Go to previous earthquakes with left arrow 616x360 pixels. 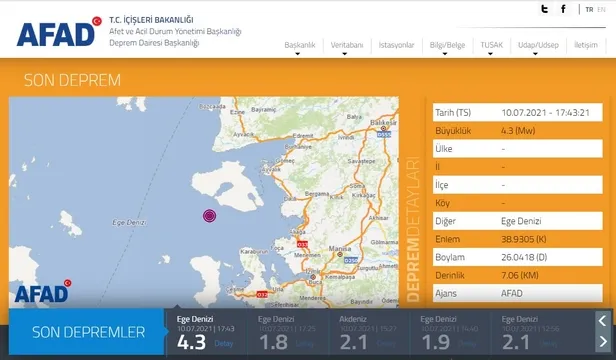(x=603, y=321)
